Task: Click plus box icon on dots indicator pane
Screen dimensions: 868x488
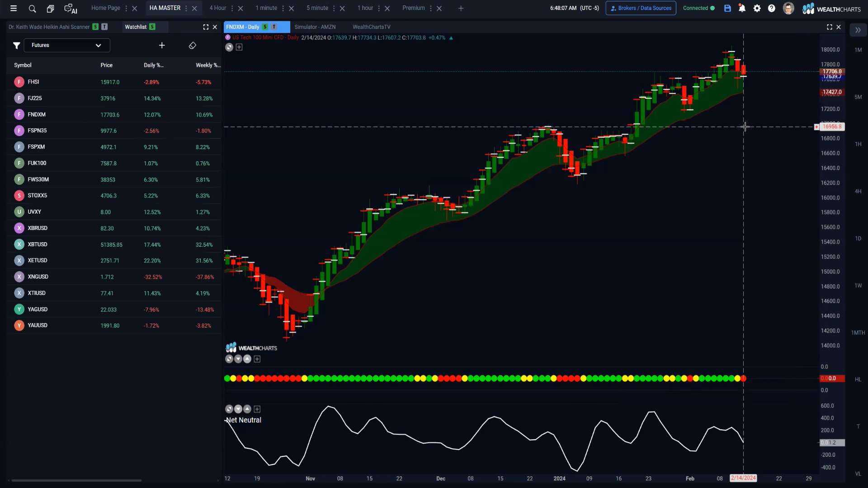Action: tap(257, 359)
